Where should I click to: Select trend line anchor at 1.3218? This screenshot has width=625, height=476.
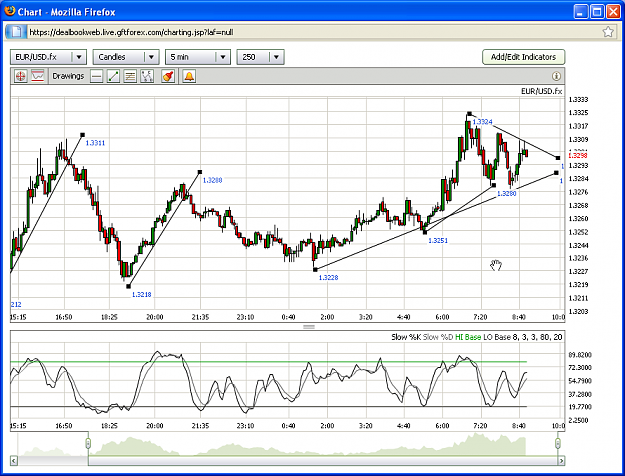click(128, 286)
